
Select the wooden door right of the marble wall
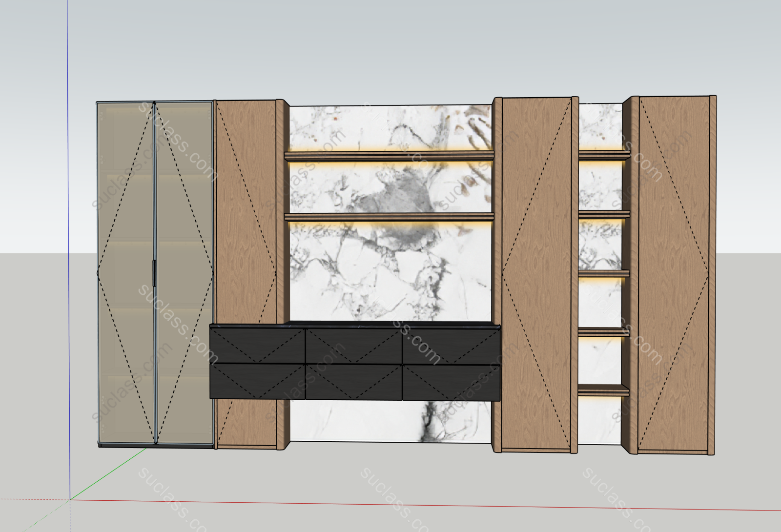536,273
